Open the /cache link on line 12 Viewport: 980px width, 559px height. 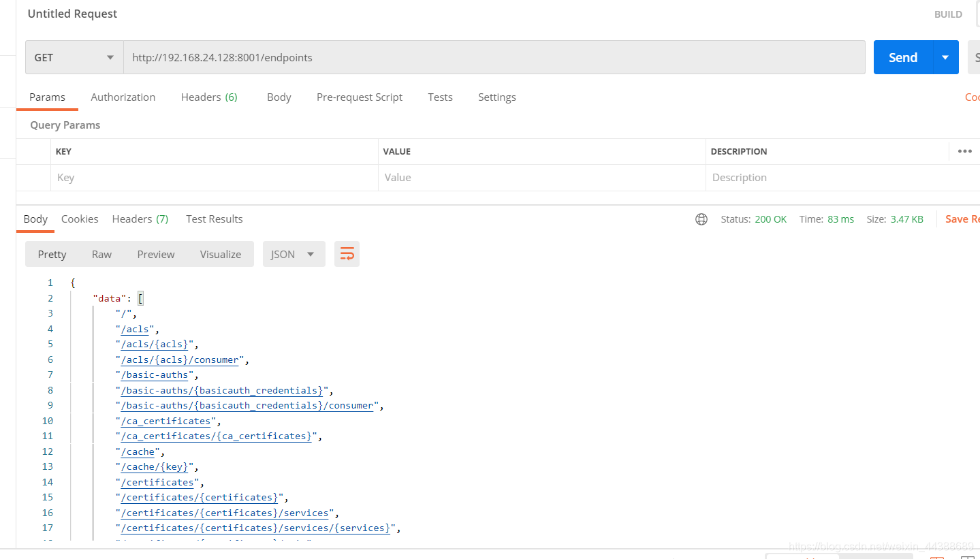tap(138, 451)
